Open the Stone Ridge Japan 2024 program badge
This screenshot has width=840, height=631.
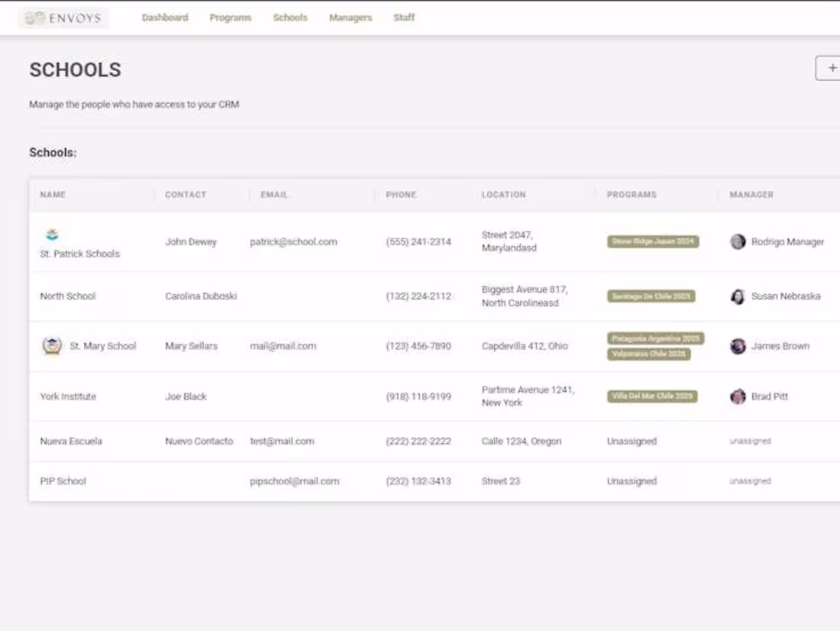653,241
